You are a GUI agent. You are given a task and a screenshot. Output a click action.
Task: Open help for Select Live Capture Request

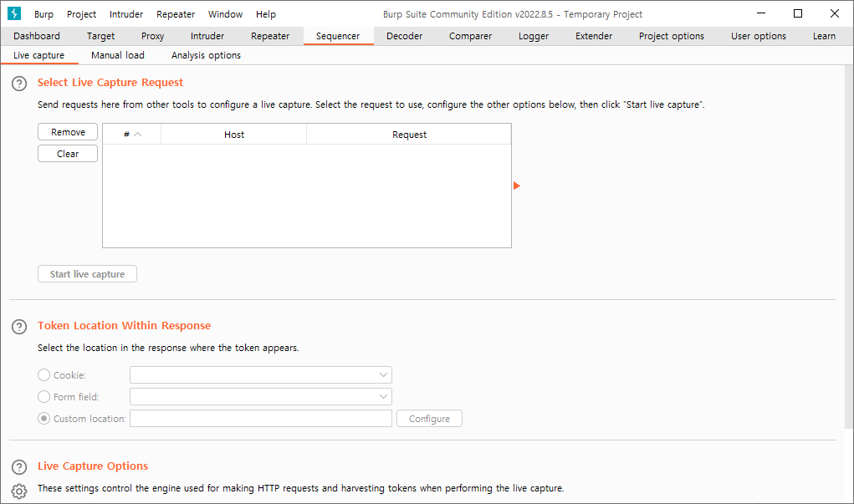[x=19, y=84]
